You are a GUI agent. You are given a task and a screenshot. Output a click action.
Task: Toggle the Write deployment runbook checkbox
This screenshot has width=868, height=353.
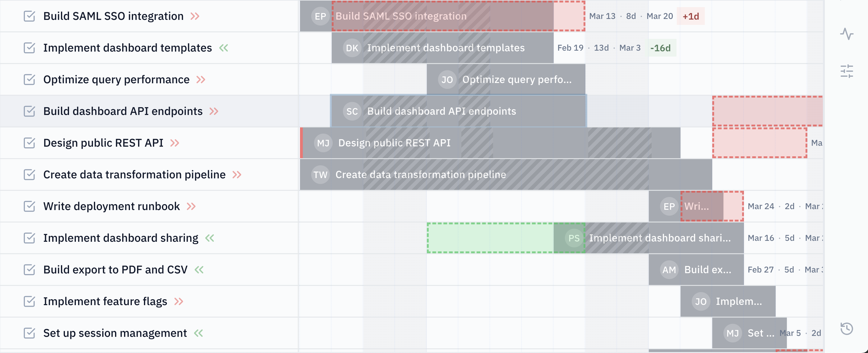point(29,206)
